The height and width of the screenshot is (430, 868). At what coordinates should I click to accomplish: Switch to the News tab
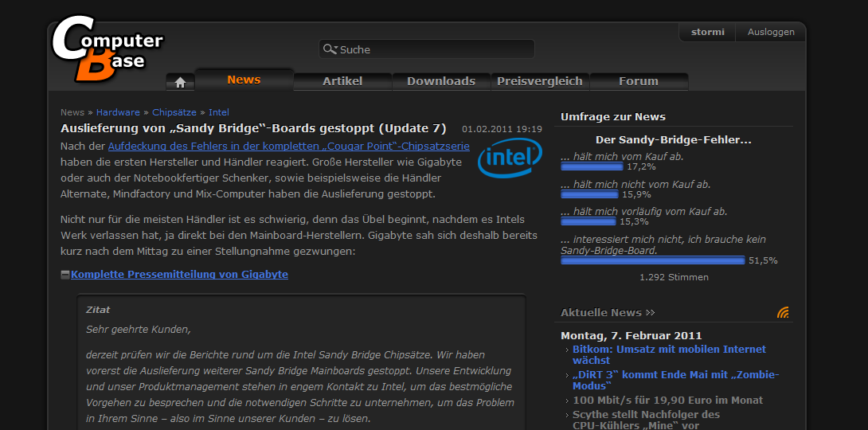244,80
